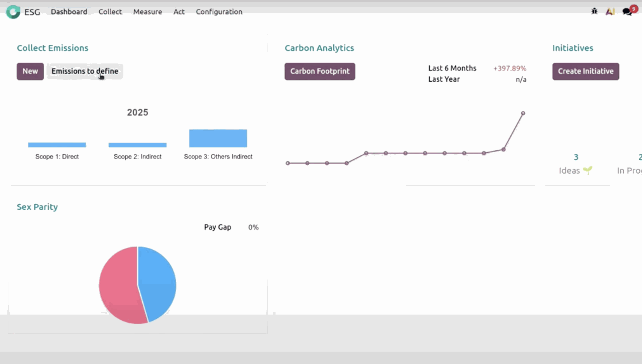Click the Create Initiative button

(585, 71)
